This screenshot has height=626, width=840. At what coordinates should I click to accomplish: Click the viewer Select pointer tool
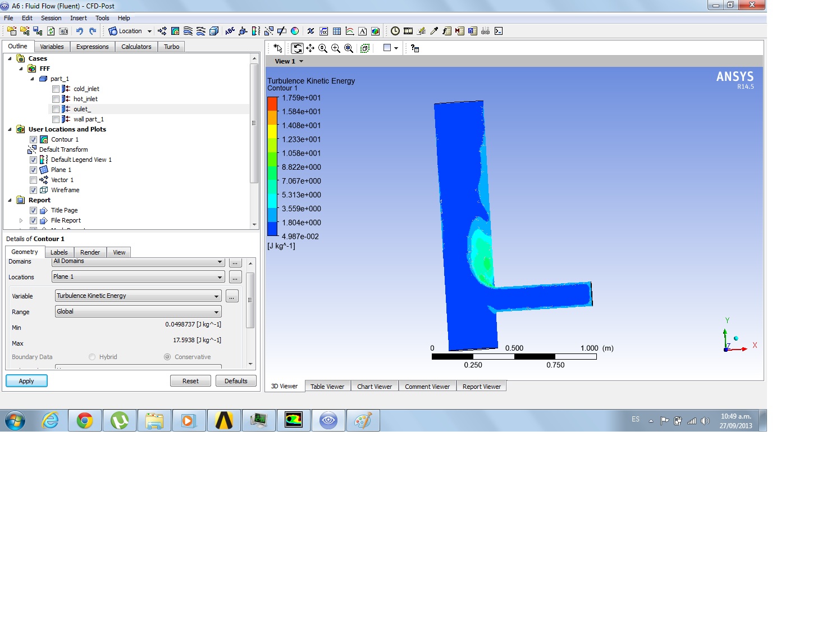pos(278,48)
